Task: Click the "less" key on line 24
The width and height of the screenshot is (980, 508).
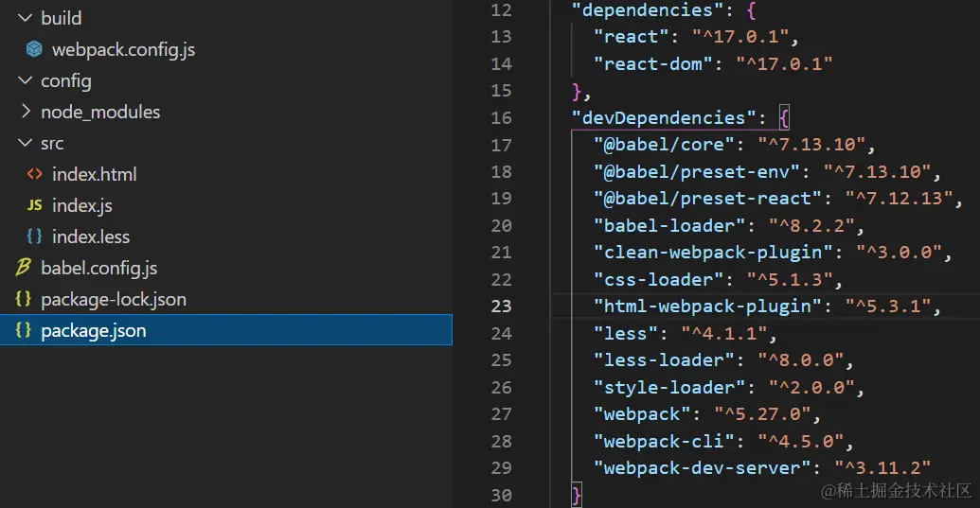Action: [626, 333]
